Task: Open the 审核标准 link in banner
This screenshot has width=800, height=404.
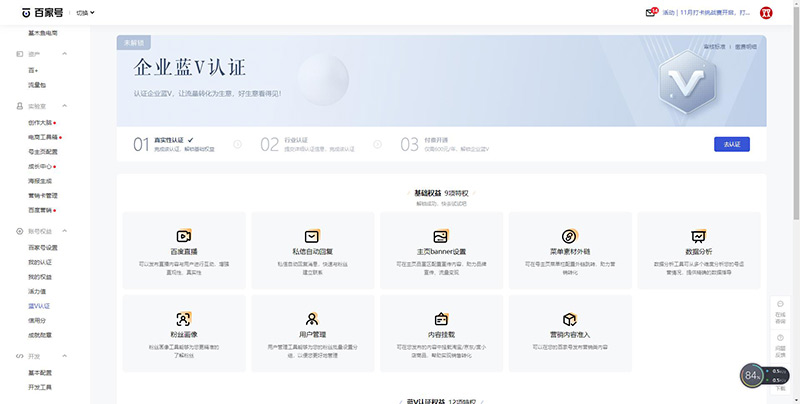Action: pos(714,46)
